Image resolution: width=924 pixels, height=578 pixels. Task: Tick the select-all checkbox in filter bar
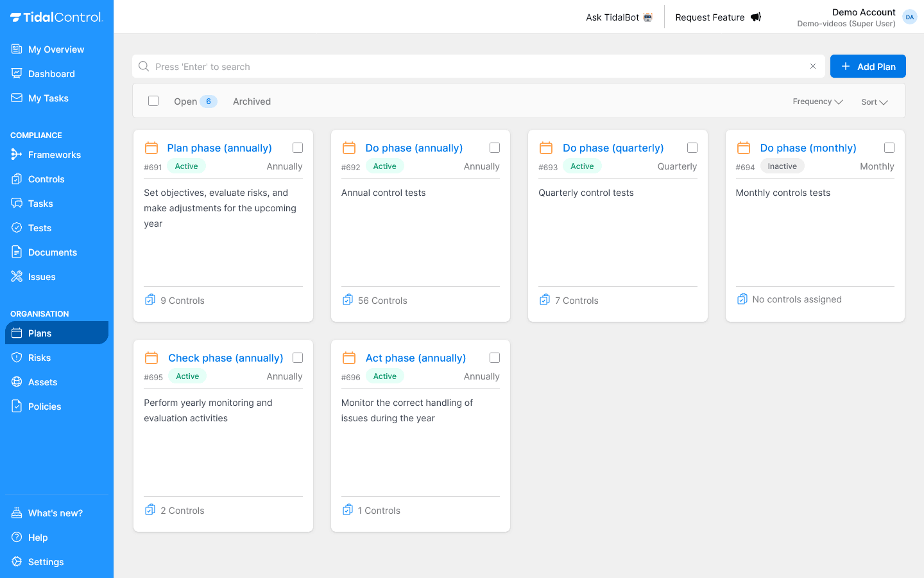153,101
